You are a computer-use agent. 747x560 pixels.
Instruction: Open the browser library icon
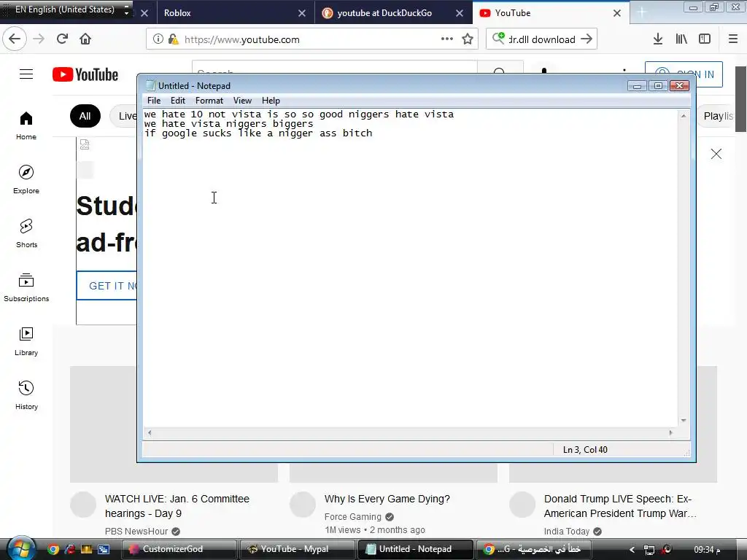[x=681, y=39]
